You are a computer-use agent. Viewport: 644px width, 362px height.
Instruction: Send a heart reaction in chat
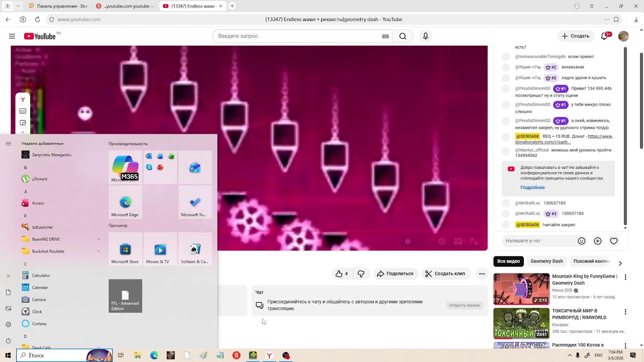[614, 241]
